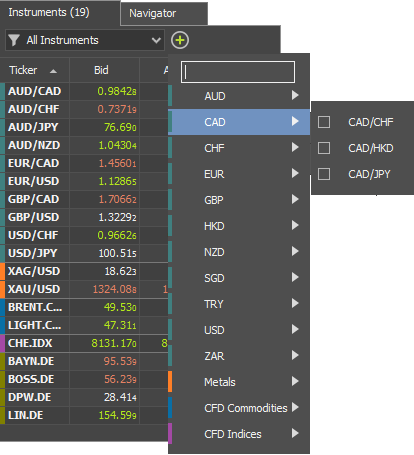Click the arrow icon beside CFD Commodities
Viewport: 414px width, 455px height.
(295, 407)
